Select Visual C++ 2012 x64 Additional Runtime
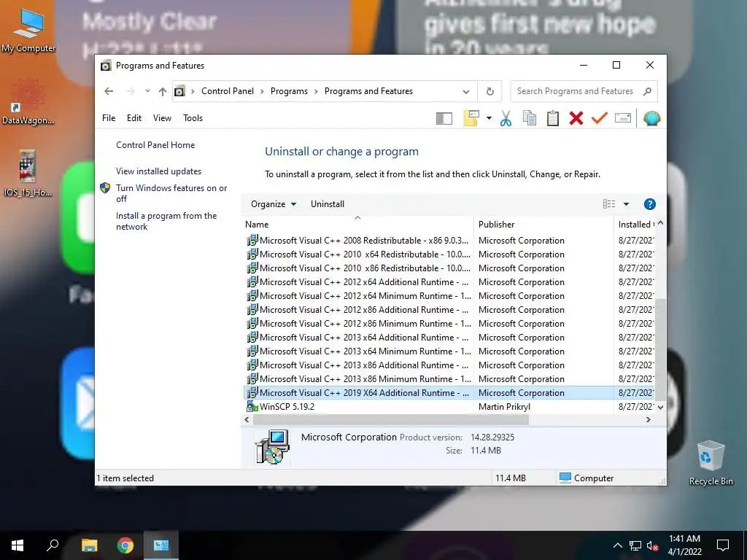Viewport: 747px width, 560px height. point(449,282)
